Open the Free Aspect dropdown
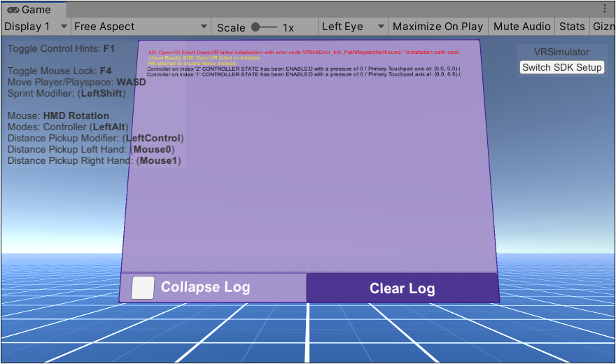The image size is (616, 364). (141, 27)
